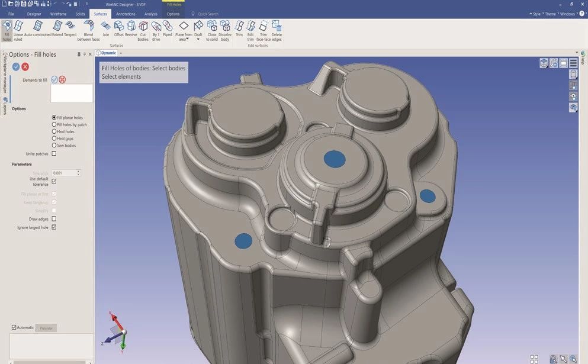Open the view cube orientation icon

click(x=544, y=63)
